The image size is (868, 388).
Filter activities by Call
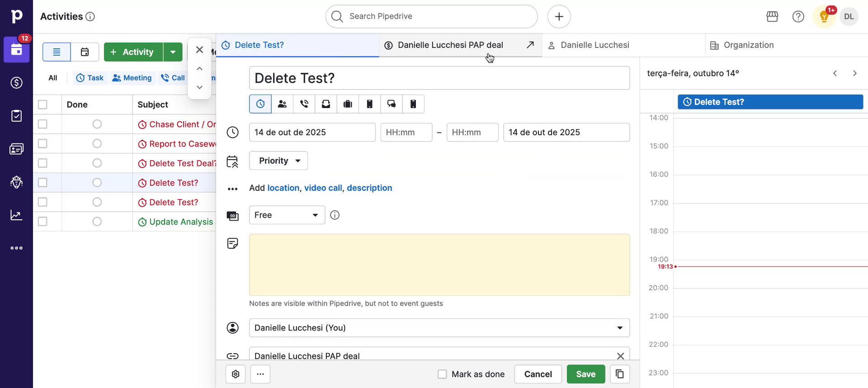point(173,78)
